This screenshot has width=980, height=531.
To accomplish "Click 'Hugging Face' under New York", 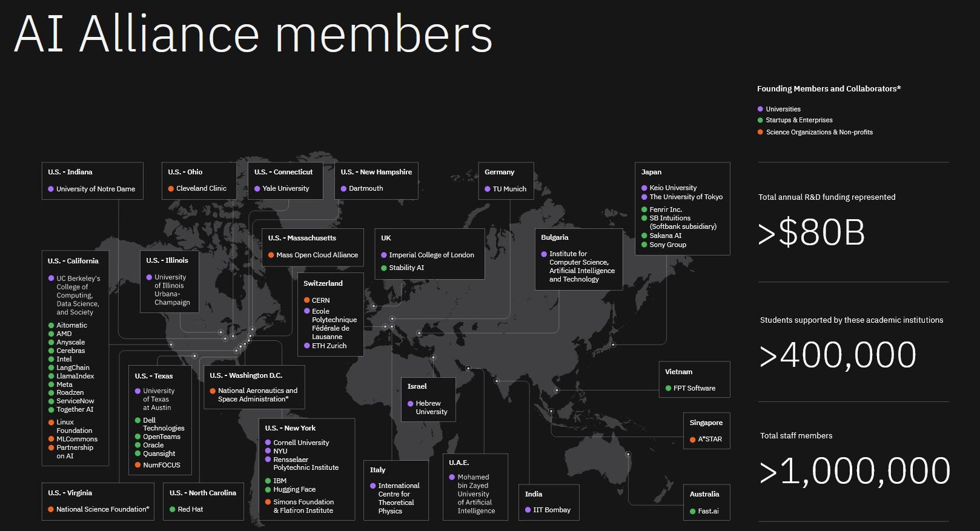I will pos(294,489).
